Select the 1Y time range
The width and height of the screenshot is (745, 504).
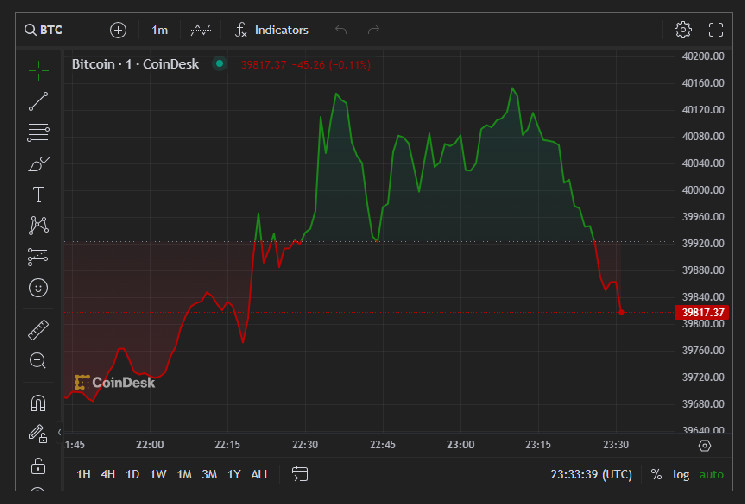pos(234,474)
